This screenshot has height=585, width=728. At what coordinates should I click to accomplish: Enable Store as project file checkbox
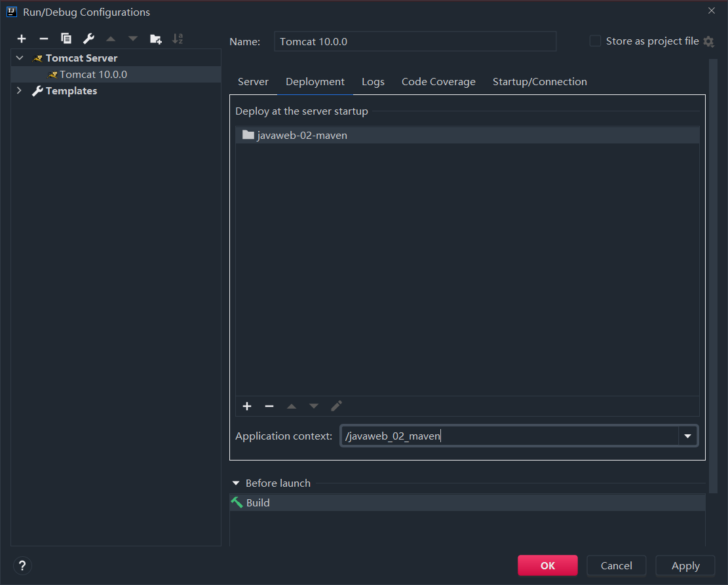point(595,41)
